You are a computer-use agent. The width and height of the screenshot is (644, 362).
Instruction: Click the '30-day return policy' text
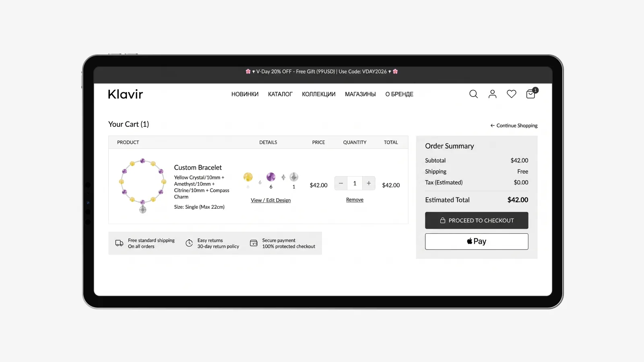pos(218,247)
